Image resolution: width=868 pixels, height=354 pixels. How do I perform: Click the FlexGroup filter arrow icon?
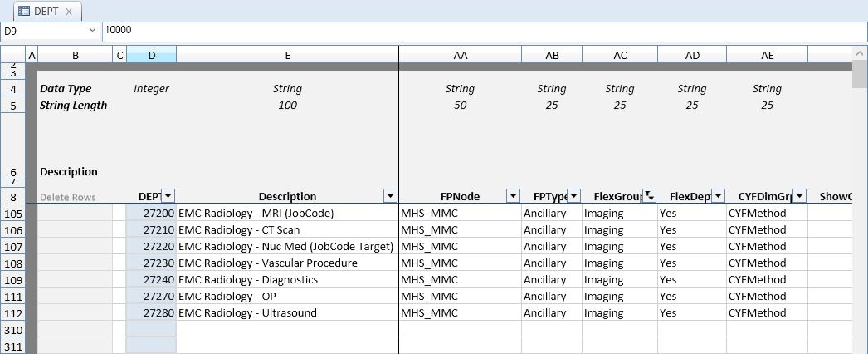[x=650, y=196]
